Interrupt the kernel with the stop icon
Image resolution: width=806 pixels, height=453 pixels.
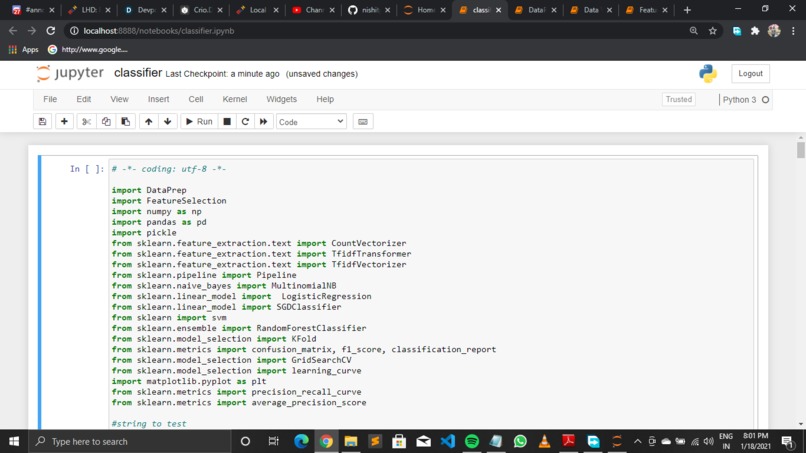coord(227,122)
